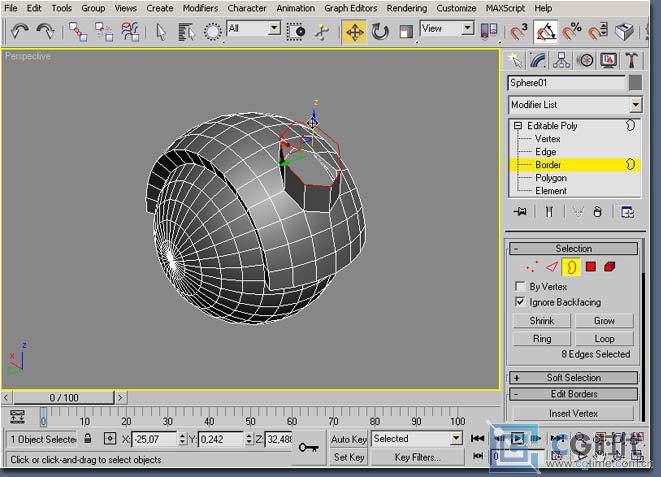Select Vertex sub-object level in stack
The image size is (661, 477).
[548, 139]
